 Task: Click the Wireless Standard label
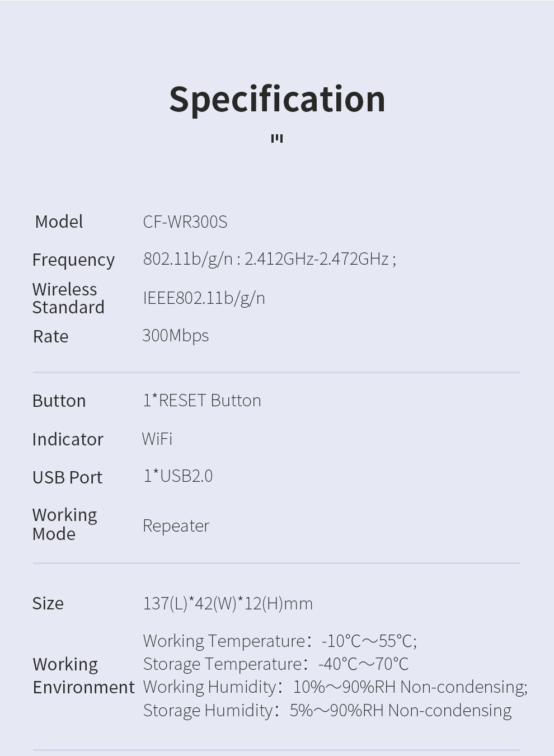68,298
